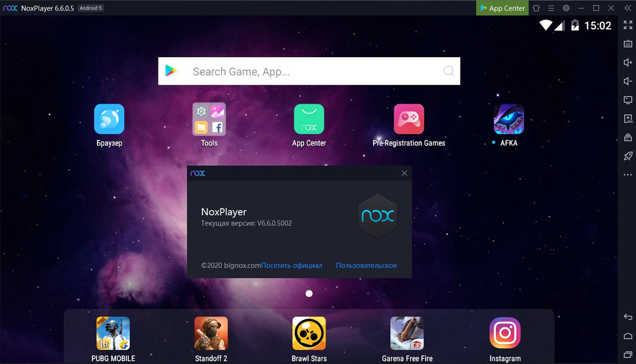636x364 pixels.
Task: Launch the AFKA game
Action: pyautogui.click(x=509, y=125)
